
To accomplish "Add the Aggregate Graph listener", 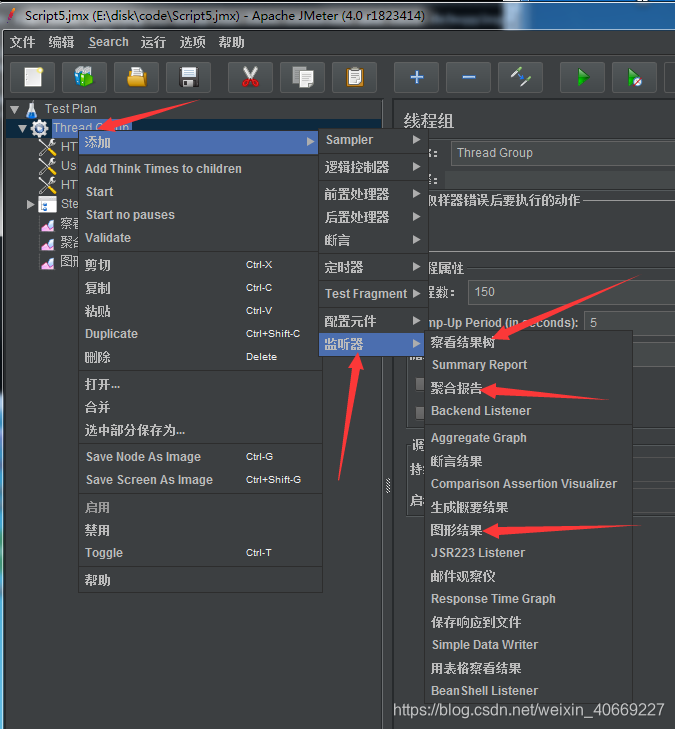I will point(529,438).
